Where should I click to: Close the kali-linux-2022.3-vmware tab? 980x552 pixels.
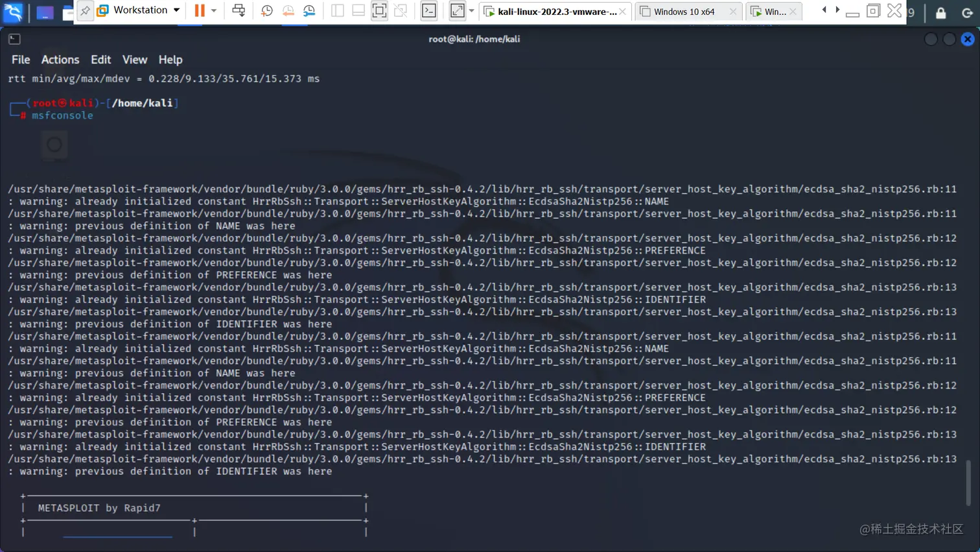623,12
